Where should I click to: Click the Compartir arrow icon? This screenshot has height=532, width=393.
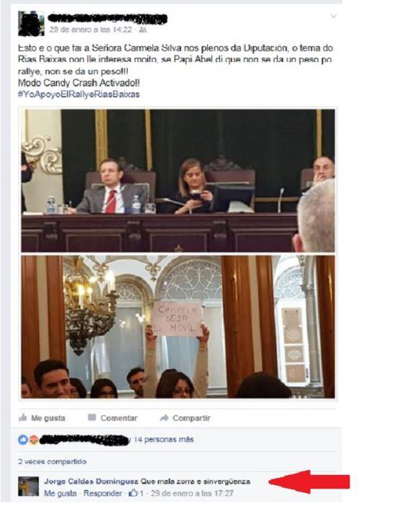click(x=164, y=418)
